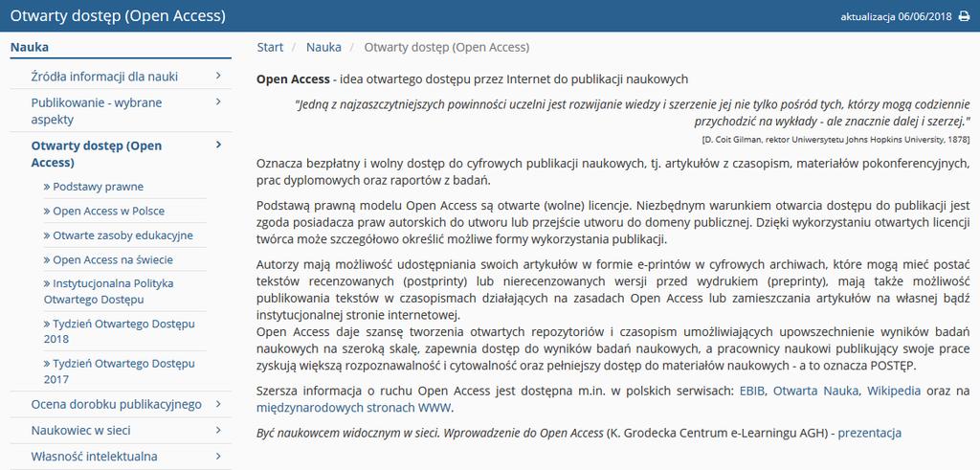Open Publikowanie - wybrane aspekty menu item
The image size is (980, 470).
(97, 111)
